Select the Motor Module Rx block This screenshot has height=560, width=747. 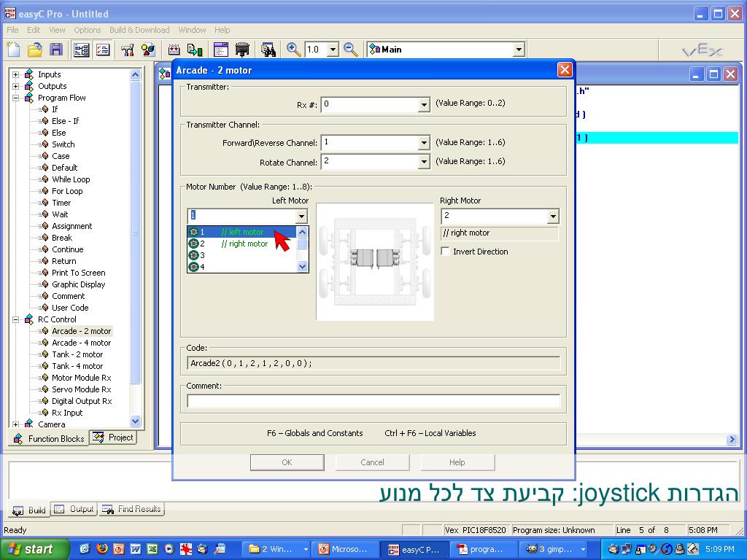pos(82,378)
